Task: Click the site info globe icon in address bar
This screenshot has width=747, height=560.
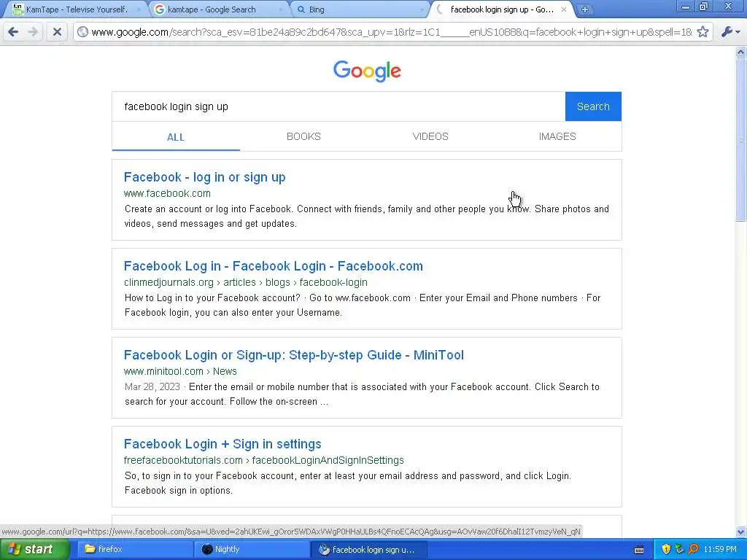Action: [x=83, y=32]
